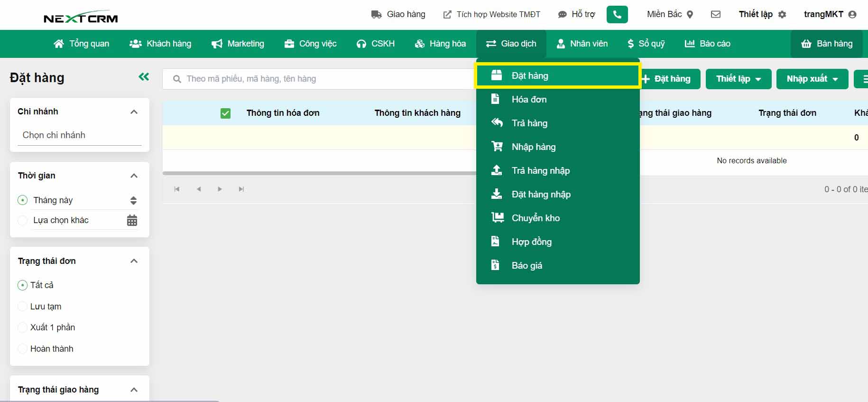The height and width of the screenshot is (402, 868).
Task: Collapse sidebar with double-chevron icon
Action: (144, 77)
